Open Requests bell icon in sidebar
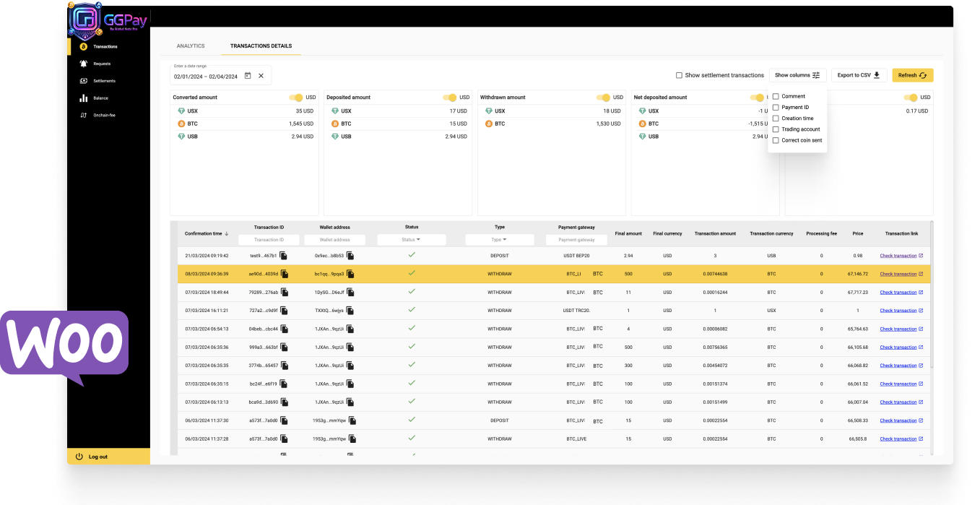 point(84,64)
